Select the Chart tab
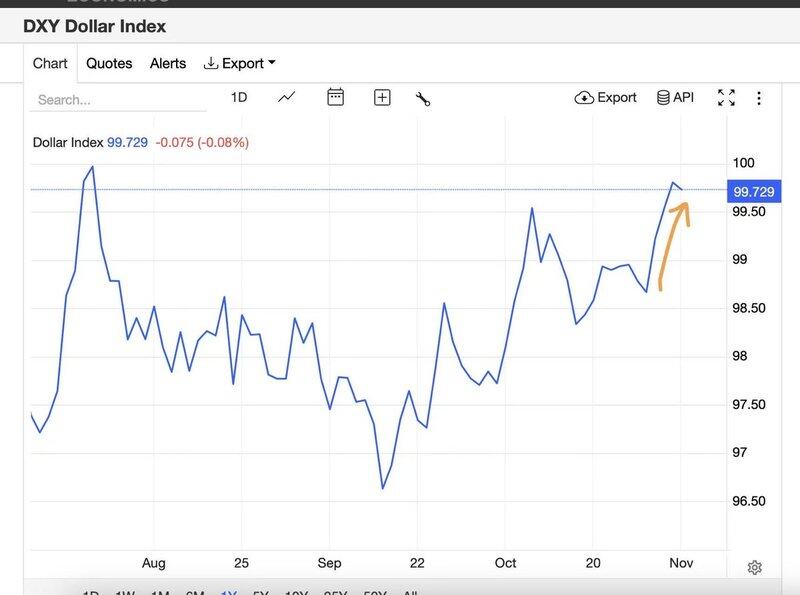 pos(50,63)
